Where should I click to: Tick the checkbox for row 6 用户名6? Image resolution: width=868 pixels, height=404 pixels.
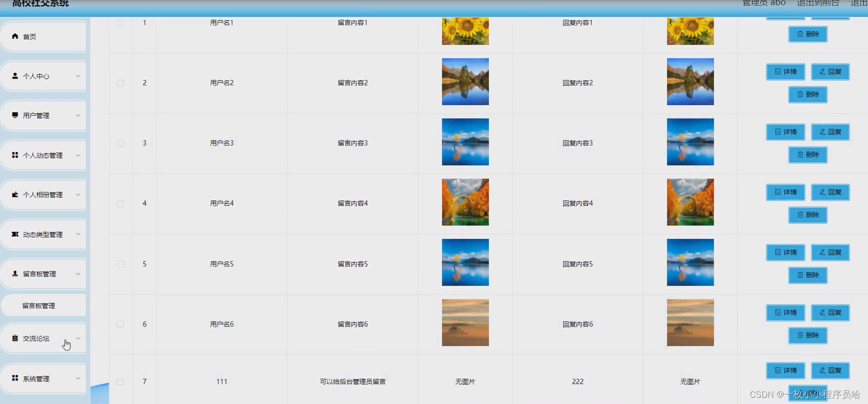click(x=120, y=324)
